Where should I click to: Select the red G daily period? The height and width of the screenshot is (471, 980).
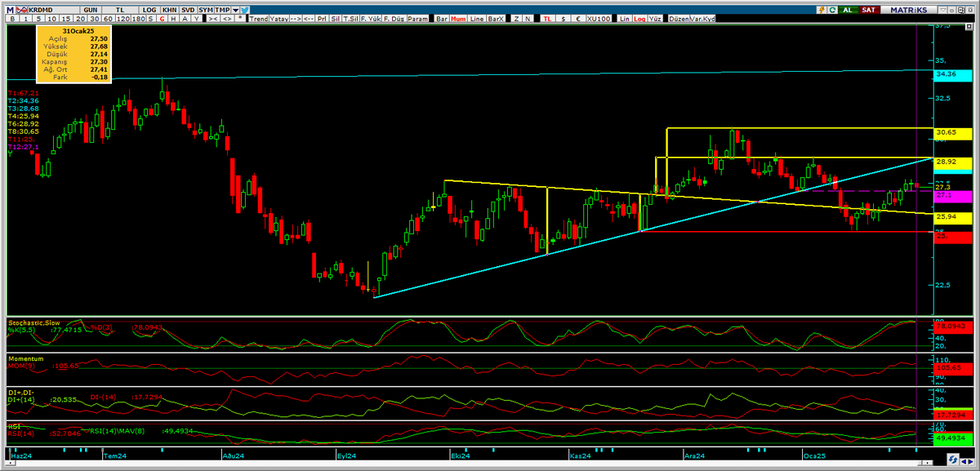pyautogui.click(x=162, y=18)
